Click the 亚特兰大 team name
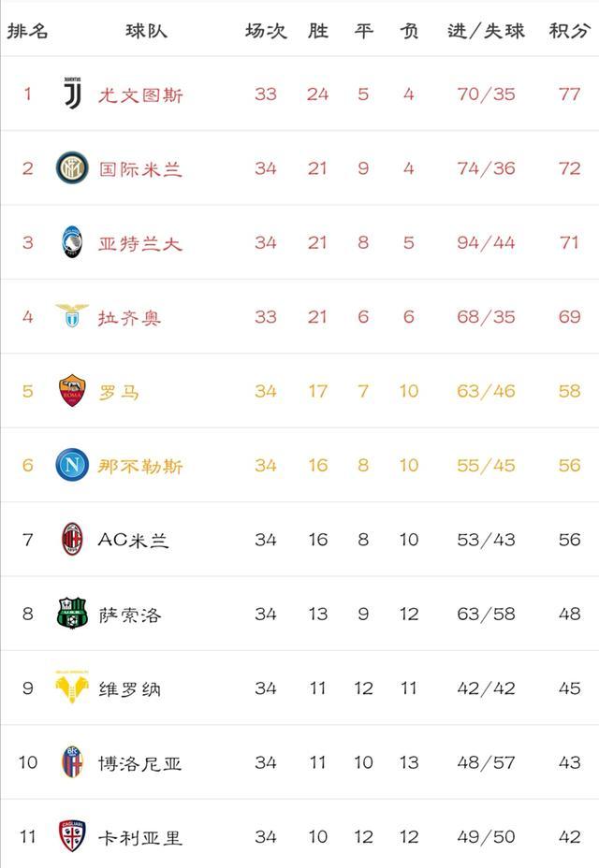The height and width of the screenshot is (868, 599). [140, 243]
